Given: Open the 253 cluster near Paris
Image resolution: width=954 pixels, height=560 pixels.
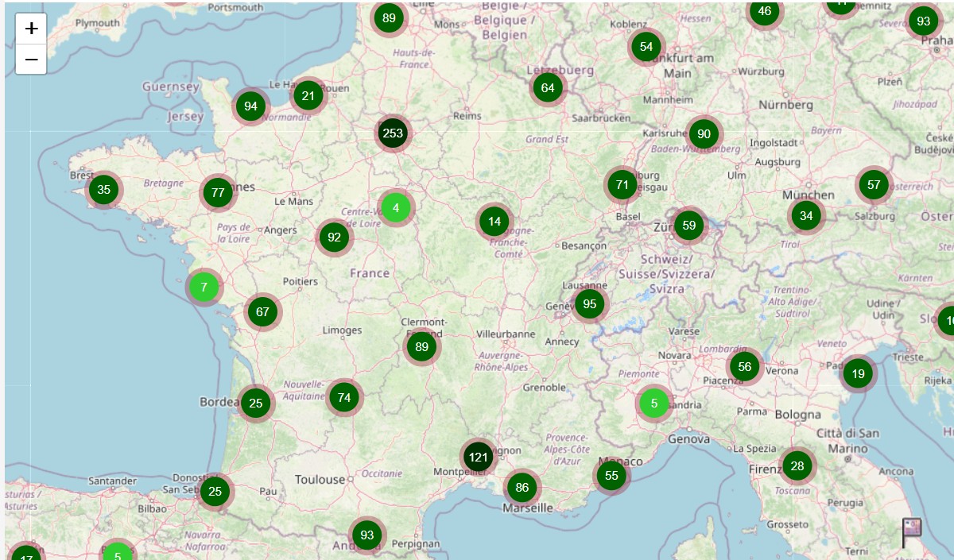Looking at the screenshot, I should point(393,133).
